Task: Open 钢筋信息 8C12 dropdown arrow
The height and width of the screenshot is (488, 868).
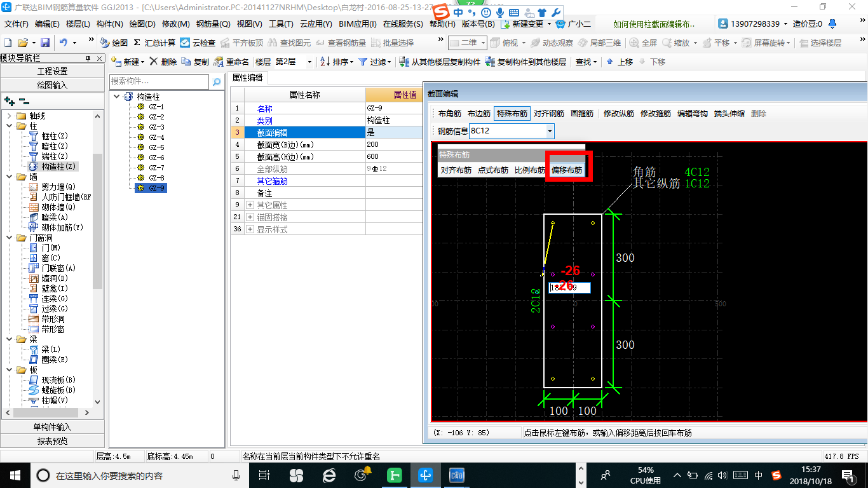Action: pos(550,131)
